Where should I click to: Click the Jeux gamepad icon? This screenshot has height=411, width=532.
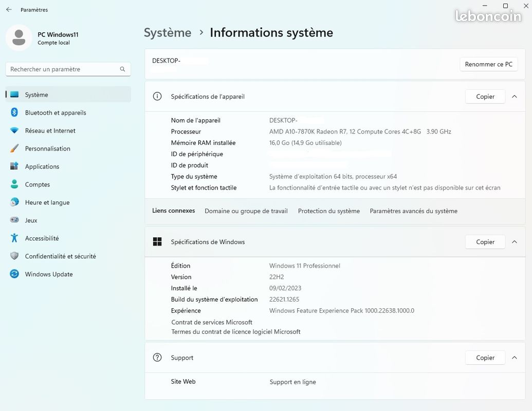[14, 220]
